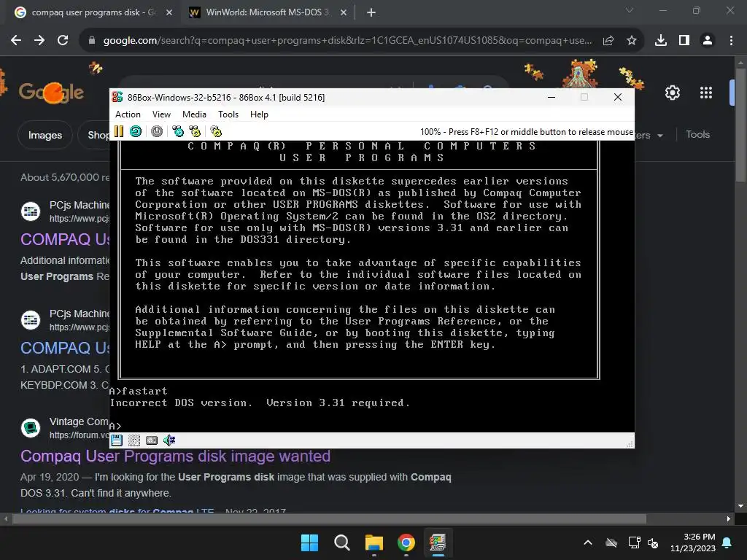Close the WinWorld tab
Image resolution: width=747 pixels, height=560 pixels.
[344, 12]
